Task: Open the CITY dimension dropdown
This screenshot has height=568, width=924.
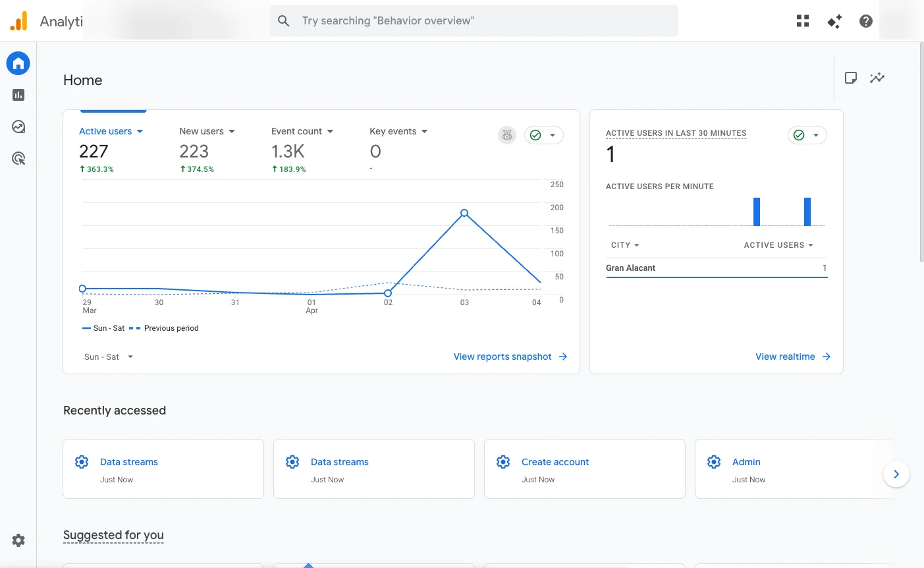Action: pyautogui.click(x=624, y=244)
